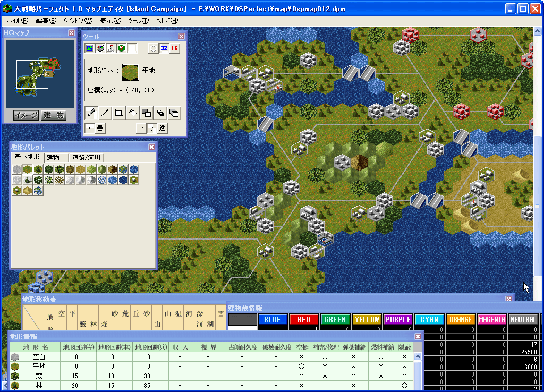Screen dimensions: 544x392
Task: Choose the single dot brush size
Action: [x=89, y=129]
